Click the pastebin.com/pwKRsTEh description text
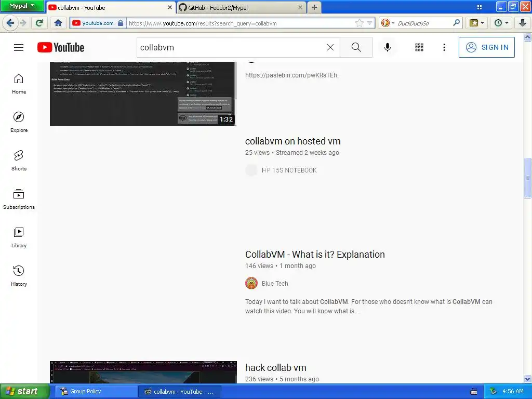Screen dimensions: 532x399 point(292,75)
